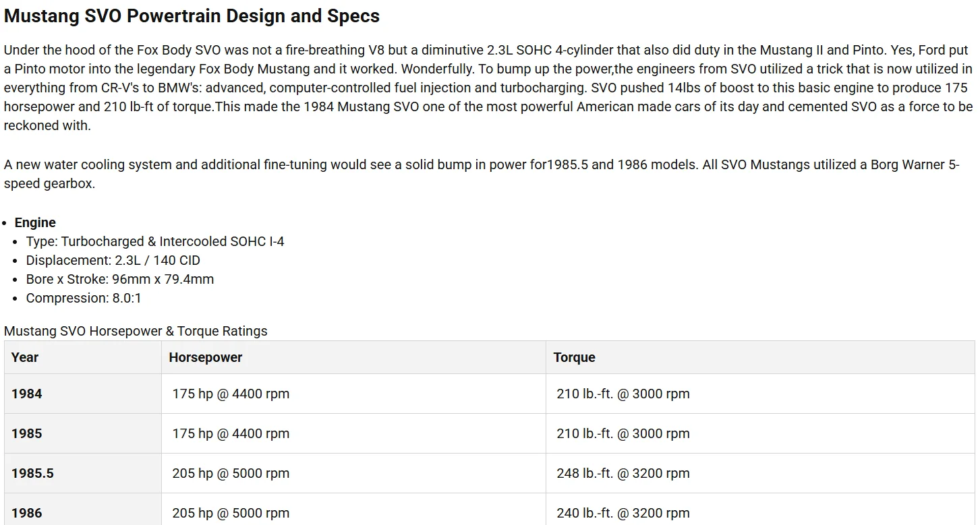
Task: Select the bold "Engine" bullet label
Action: tap(35, 222)
